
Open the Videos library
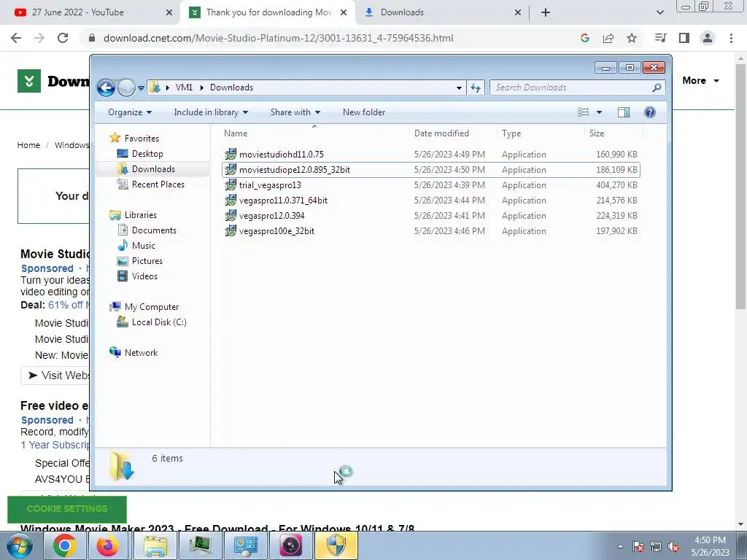click(144, 276)
